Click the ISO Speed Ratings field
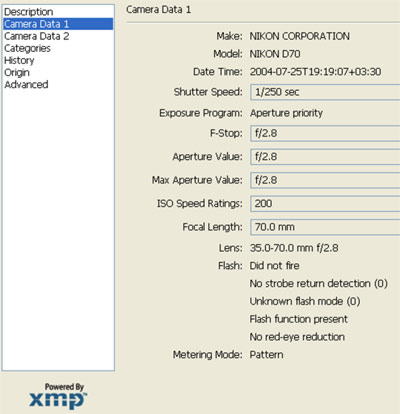 [325, 204]
